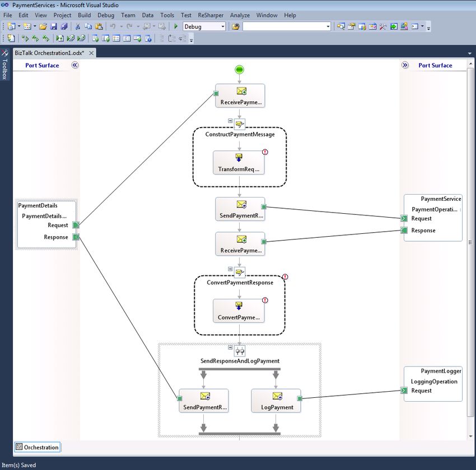Viewport: 476px width, 470px height.
Task: Select the parallel actions icon above SendResponseAndLogPayment
Action: coord(240,351)
